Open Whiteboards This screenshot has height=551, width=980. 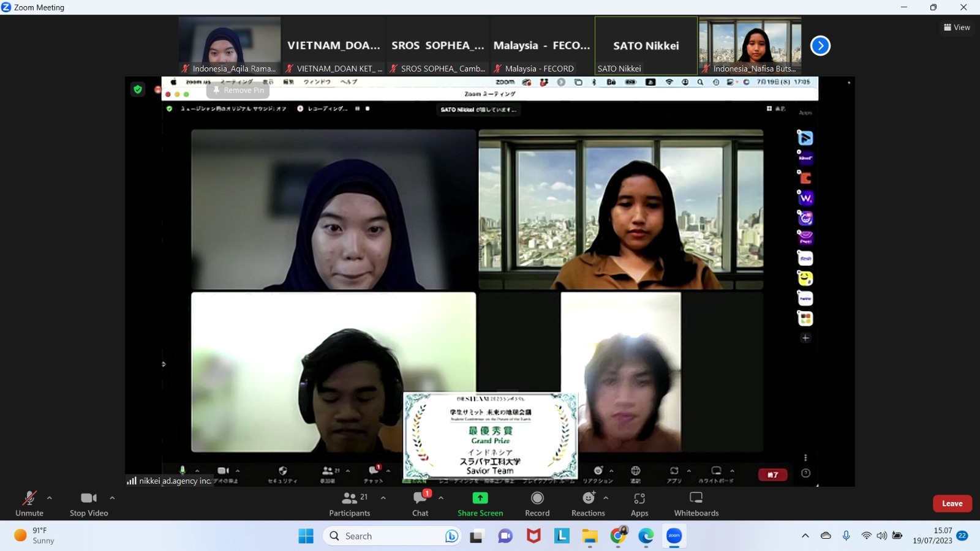(696, 503)
